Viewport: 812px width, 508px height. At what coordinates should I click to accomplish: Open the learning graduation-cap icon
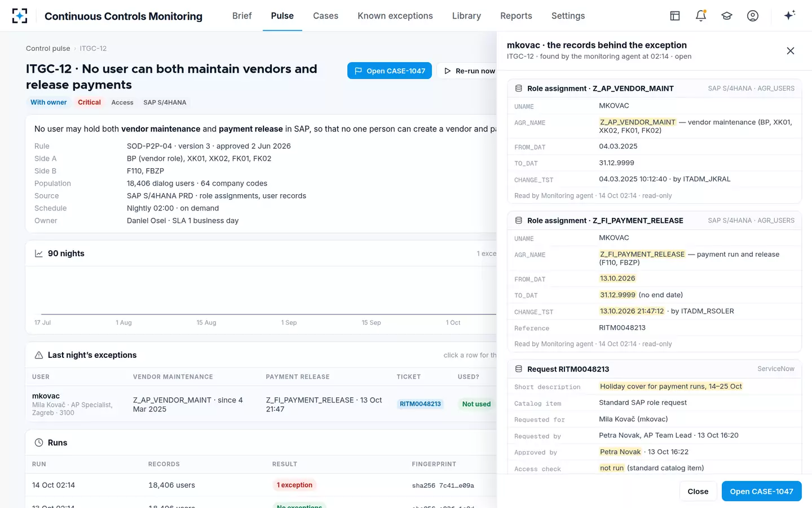pyautogui.click(x=727, y=16)
